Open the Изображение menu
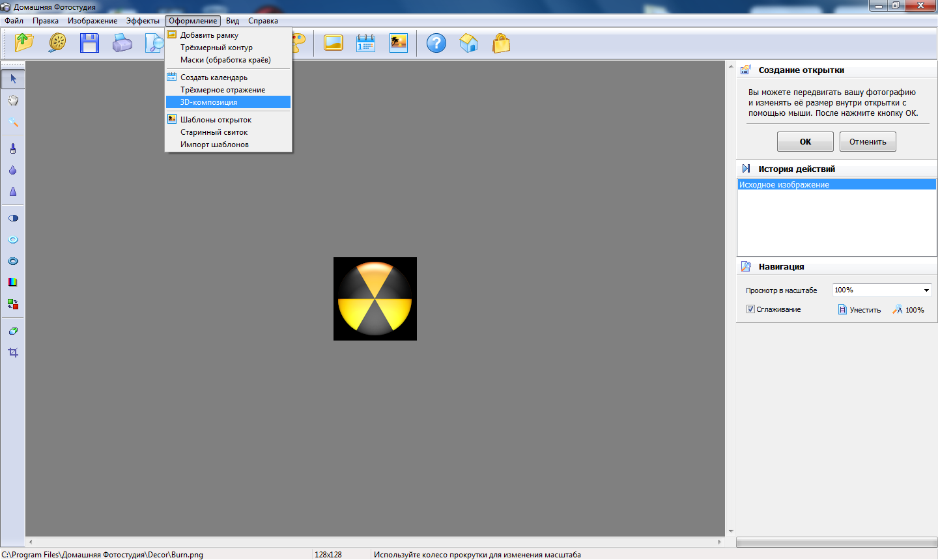 92,21
